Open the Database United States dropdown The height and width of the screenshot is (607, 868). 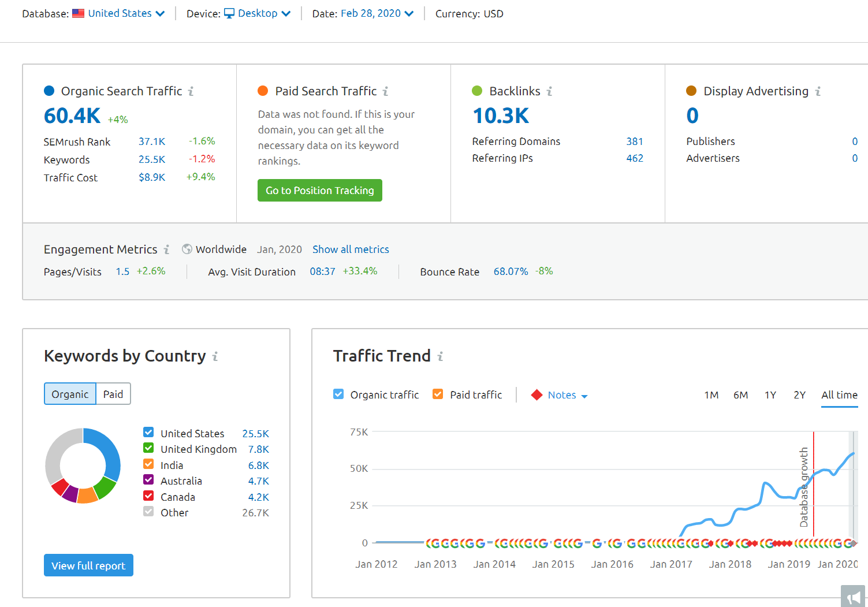coord(119,13)
